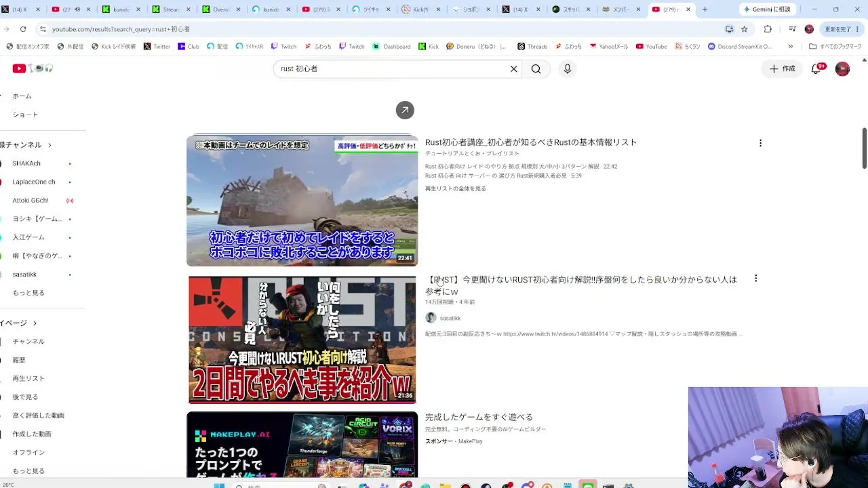Go to YouTube home via the logo

[x=33, y=68]
